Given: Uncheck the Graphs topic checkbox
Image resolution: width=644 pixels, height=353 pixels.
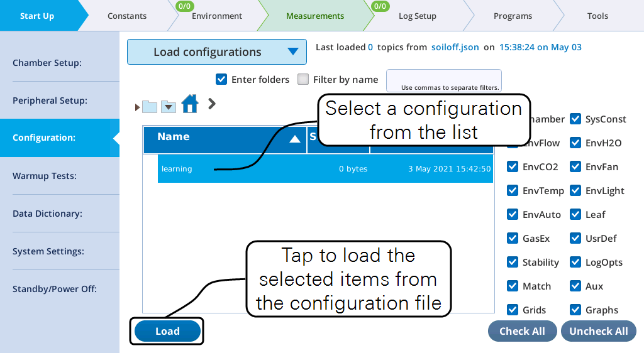Looking at the screenshot, I should (x=575, y=310).
